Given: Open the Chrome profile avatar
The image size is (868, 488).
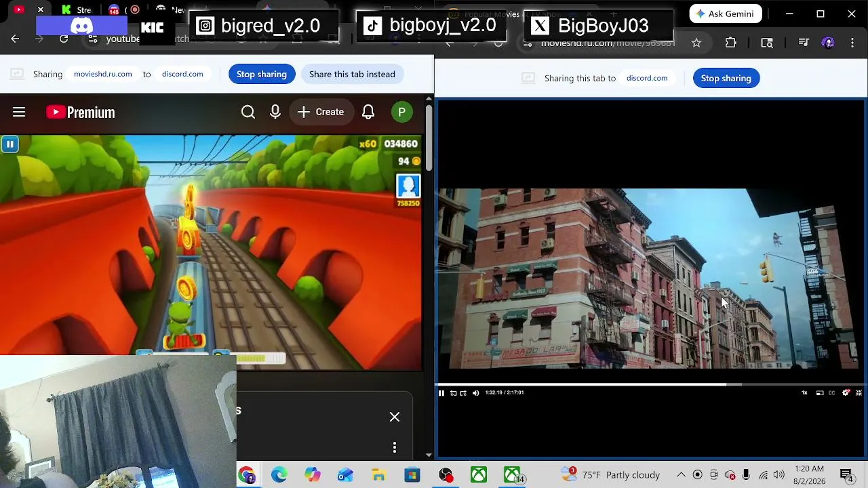Looking at the screenshot, I should (828, 43).
